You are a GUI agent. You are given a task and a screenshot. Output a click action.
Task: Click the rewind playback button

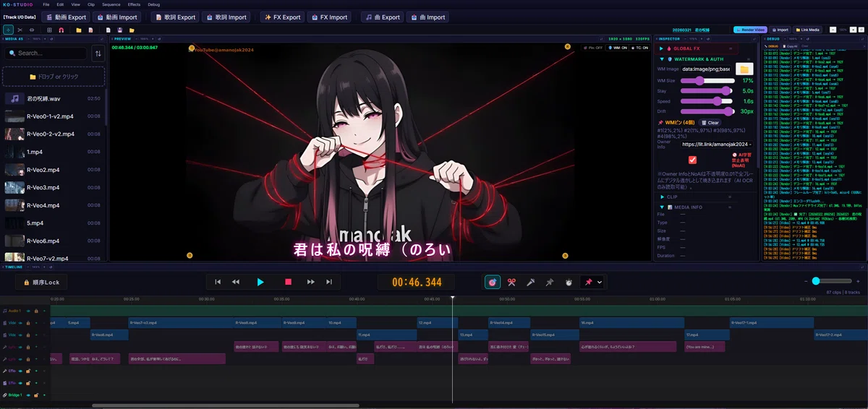point(236,282)
